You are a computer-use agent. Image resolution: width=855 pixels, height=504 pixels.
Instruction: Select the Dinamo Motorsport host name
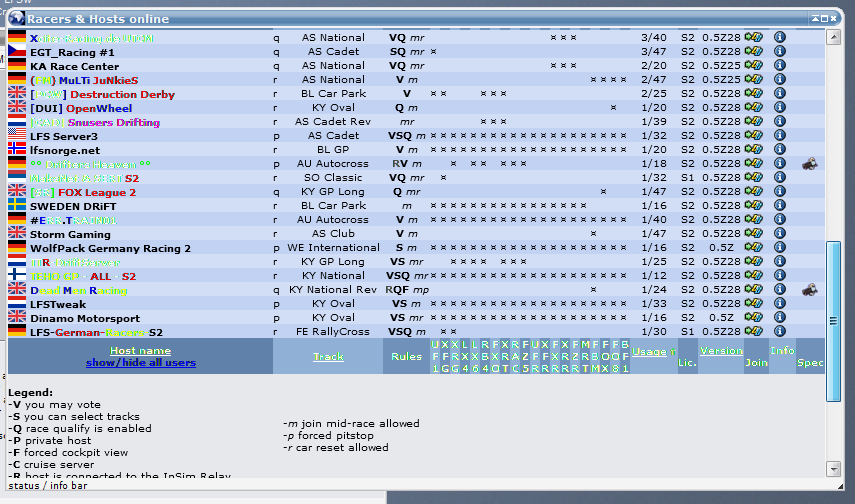[85, 319]
